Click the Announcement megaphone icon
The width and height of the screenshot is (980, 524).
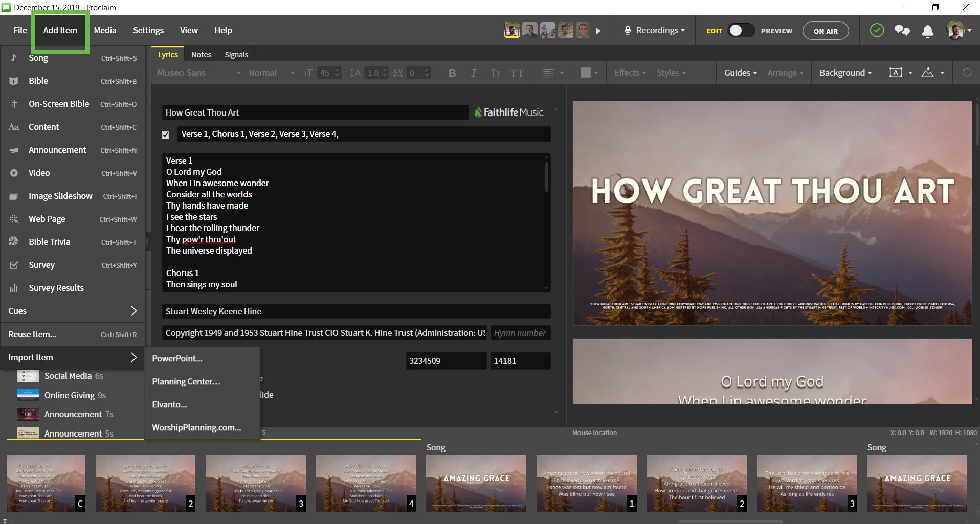[14, 150]
